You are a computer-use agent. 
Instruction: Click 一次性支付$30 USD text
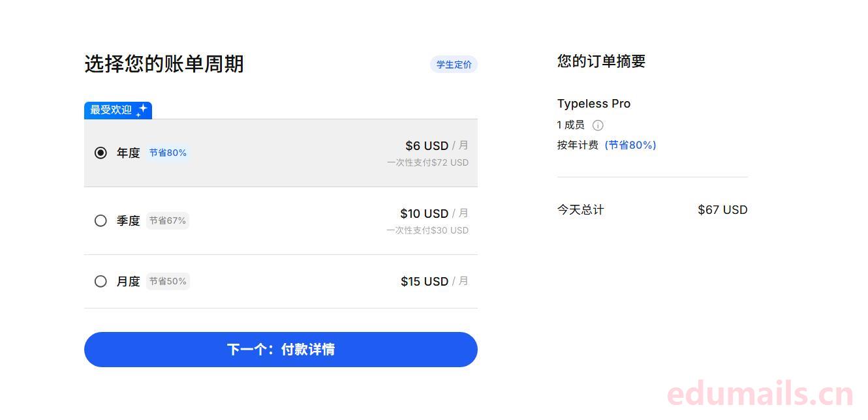427,230
